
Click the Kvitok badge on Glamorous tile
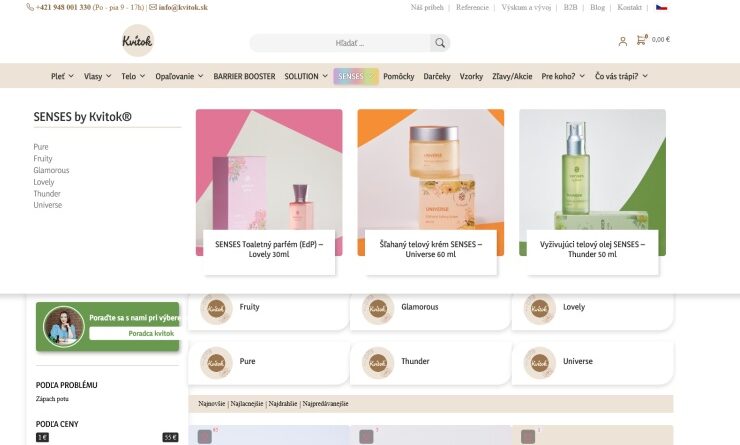(378, 309)
